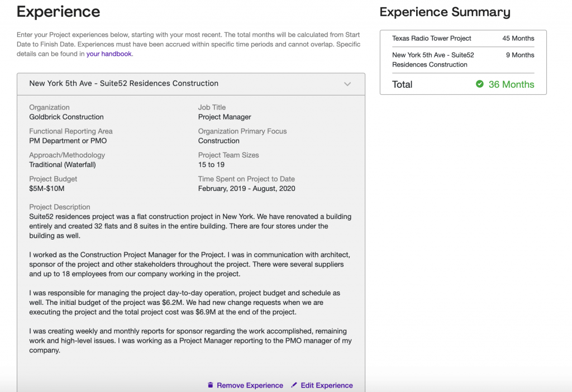Image resolution: width=572 pixels, height=392 pixels.
Task: Click the pencil icon beside Edit Experience
Action: click(x=294, y=385)
